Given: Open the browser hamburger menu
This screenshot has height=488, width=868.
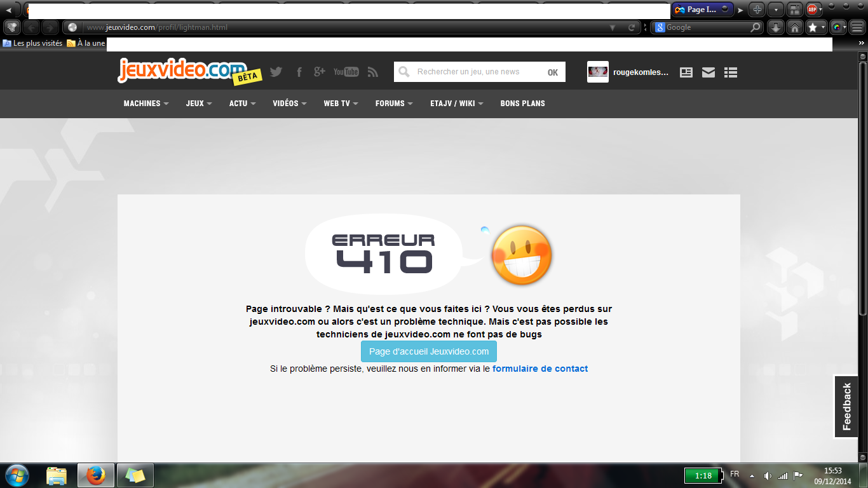Looking at the screenshot, I should pyautogui.click(x=857, y=27).
